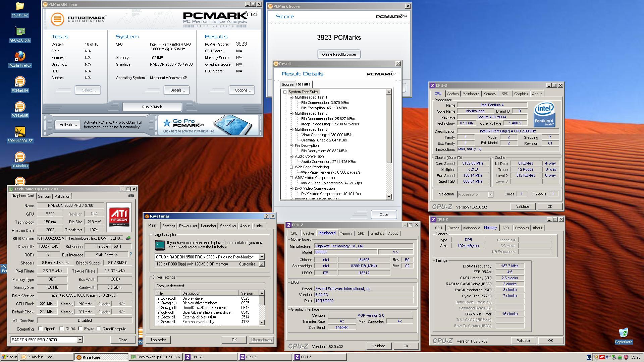Click the Result Details scroll down arrow
The width and height of the screenshot is (644, 362).
tap(389, 197)
